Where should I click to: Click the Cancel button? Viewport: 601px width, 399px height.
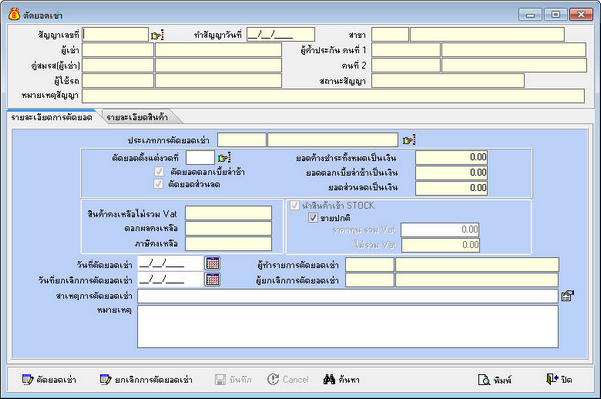(x=288, y=380)
